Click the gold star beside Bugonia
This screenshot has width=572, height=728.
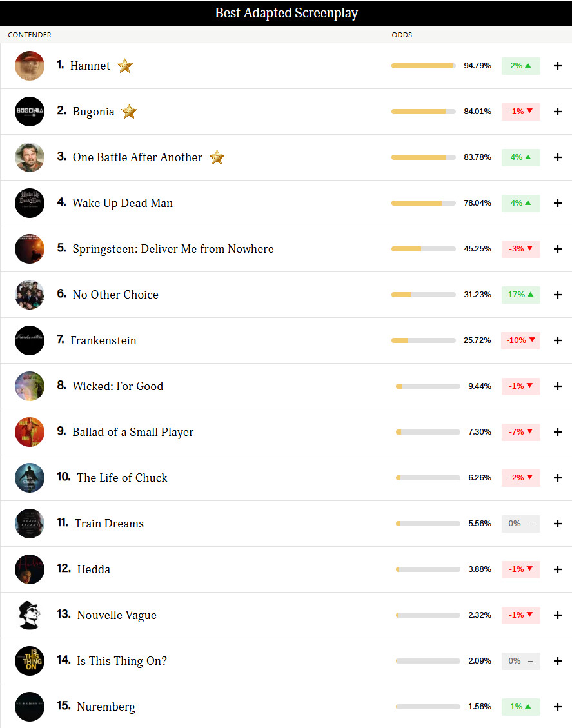129,112
